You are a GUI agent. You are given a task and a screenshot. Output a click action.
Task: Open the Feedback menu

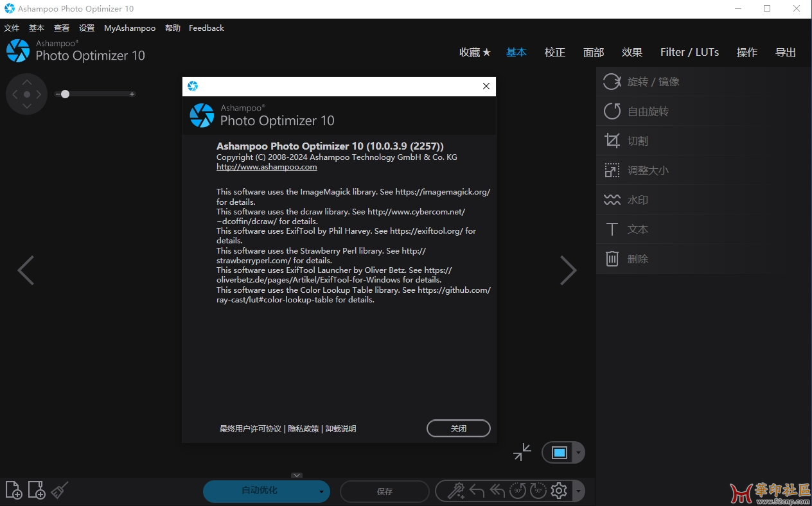[x=206, y=28]
